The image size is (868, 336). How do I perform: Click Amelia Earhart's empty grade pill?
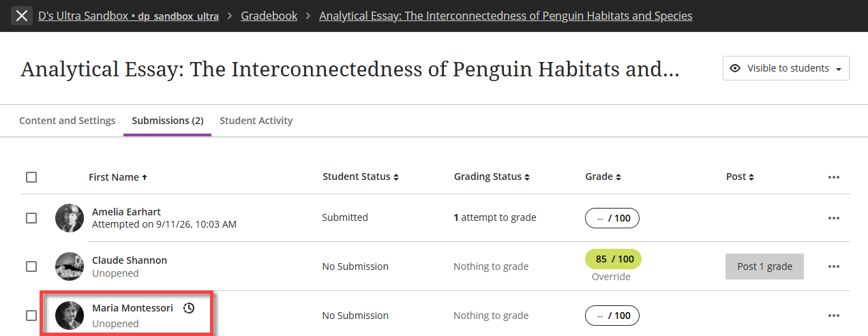612,218
